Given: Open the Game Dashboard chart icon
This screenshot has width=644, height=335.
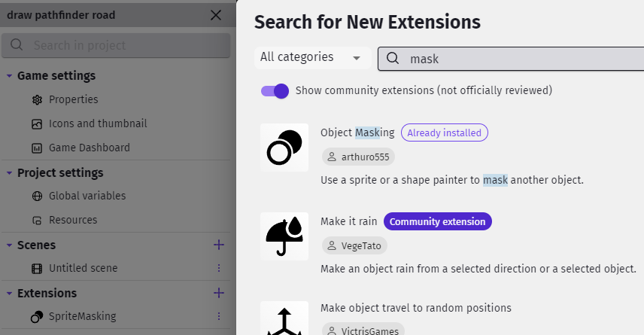Looking at the screenshot, I should pos(37,148).
